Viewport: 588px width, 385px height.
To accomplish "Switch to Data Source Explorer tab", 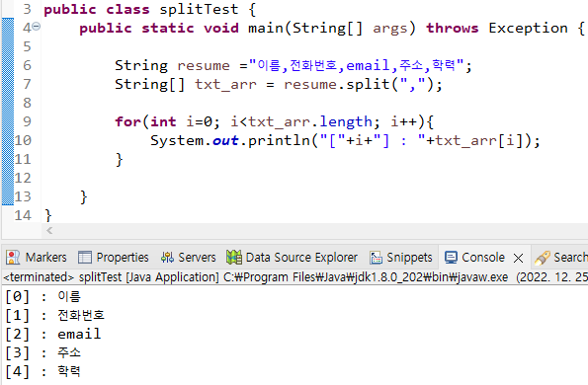I will point(292,258).
